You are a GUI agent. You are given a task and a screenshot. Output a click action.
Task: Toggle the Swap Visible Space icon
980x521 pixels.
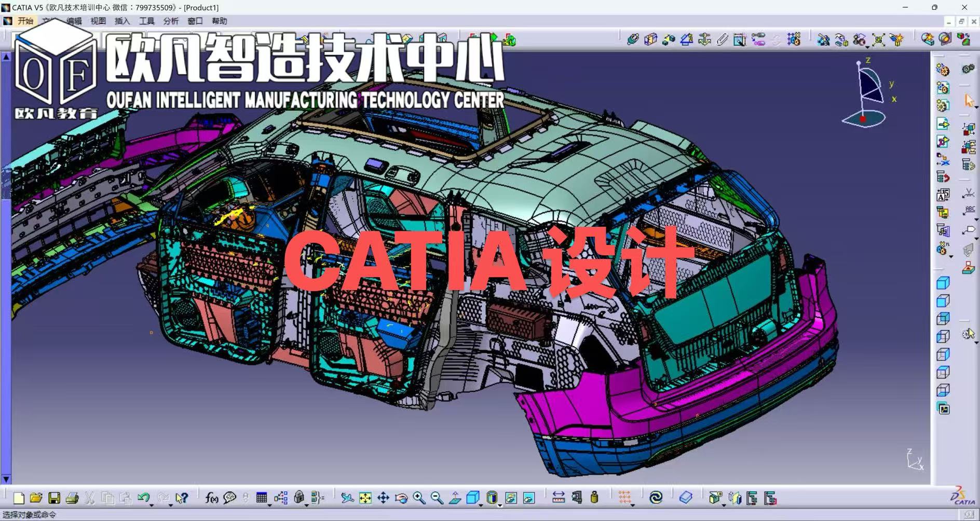(529, 498)
